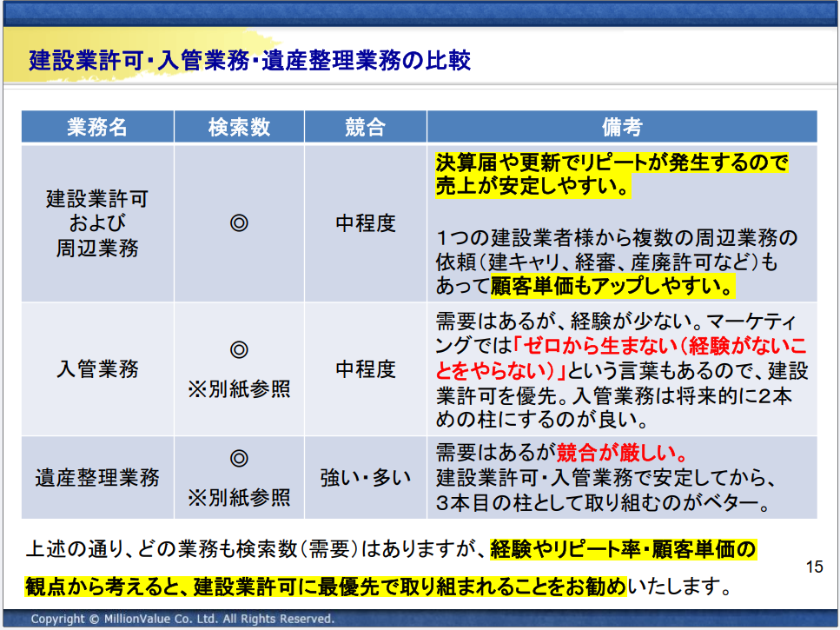Click the line 需要はあるが、経験が少ない。マーケティ

616,322
